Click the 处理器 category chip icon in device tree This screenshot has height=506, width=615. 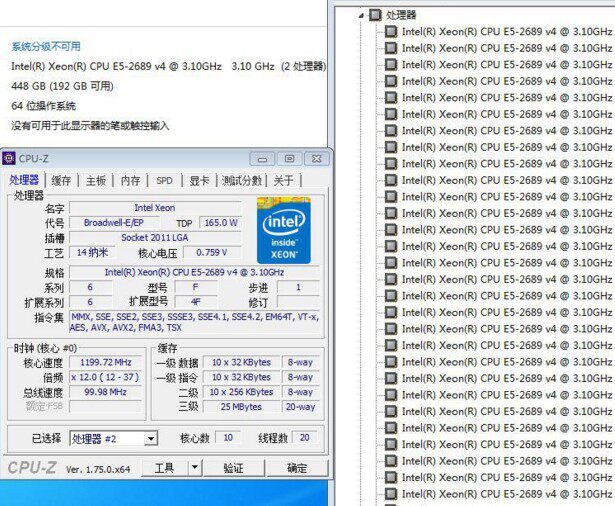coord(375,15)
